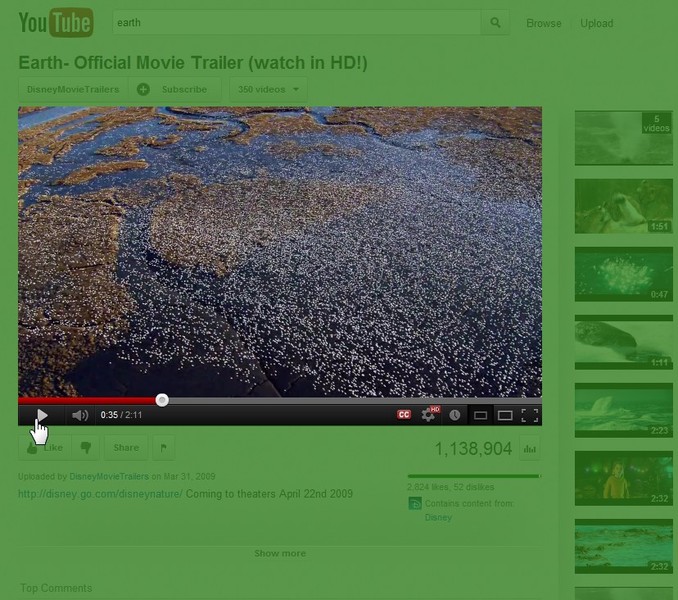Open the DisneyMovieTrailers uploader link
The image size is (678, 600).
tap(109, 476)
